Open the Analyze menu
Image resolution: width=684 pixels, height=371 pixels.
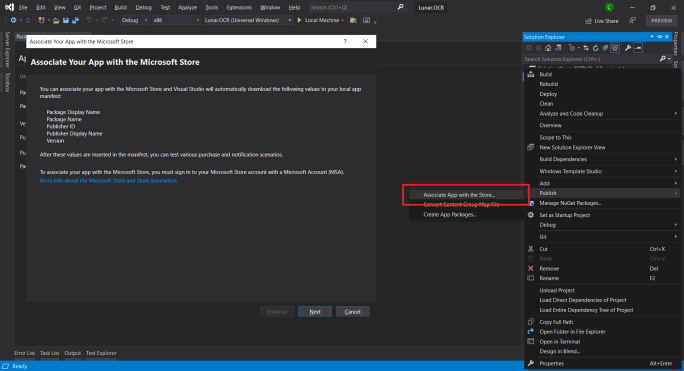(x=188, y=7)
